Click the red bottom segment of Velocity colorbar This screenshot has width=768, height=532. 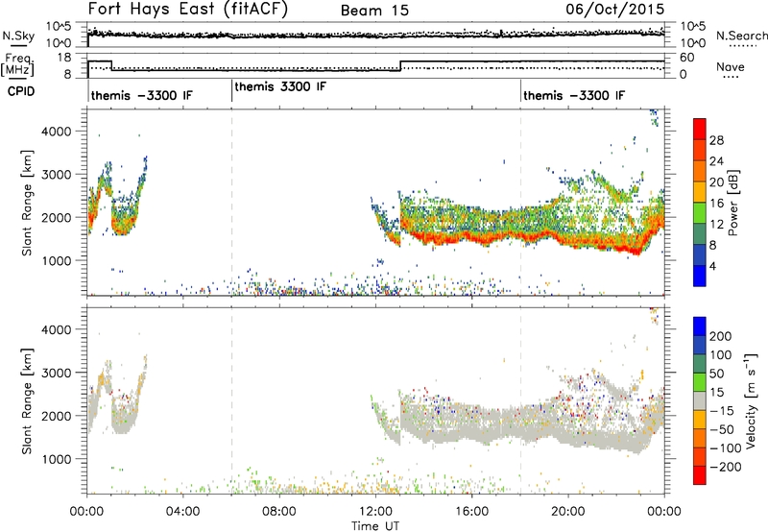click(700, 475)
